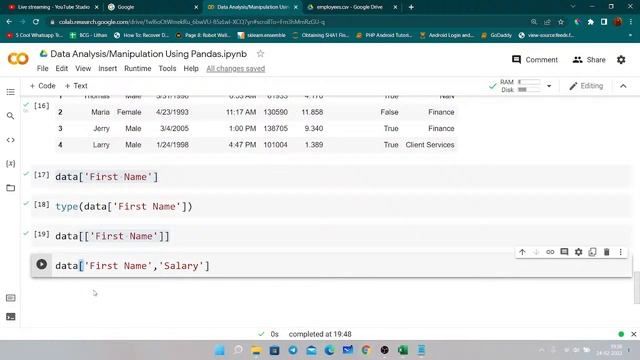The image size is (640, 360).
Task: Add a new Code cell
Action: [42, 86]
